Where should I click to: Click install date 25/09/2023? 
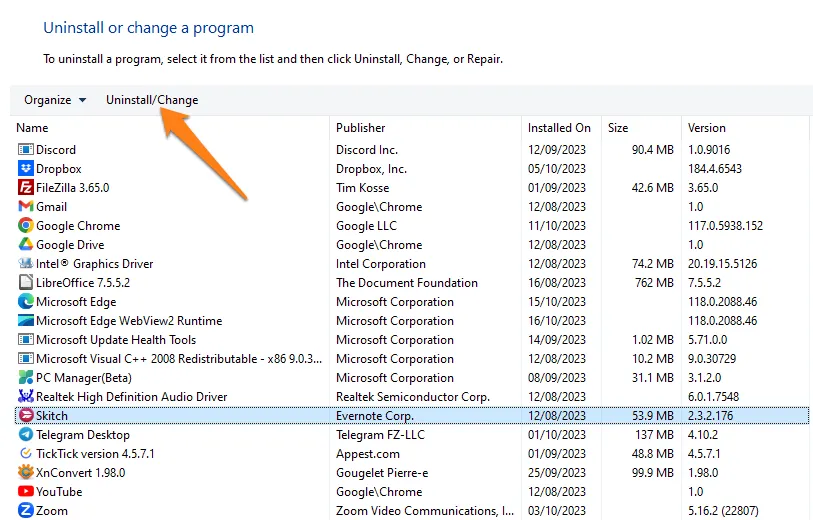click(556, 473)
